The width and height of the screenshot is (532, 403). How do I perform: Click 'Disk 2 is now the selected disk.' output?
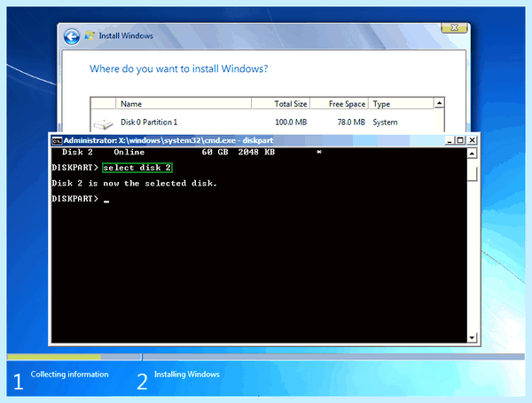[135, 184]
